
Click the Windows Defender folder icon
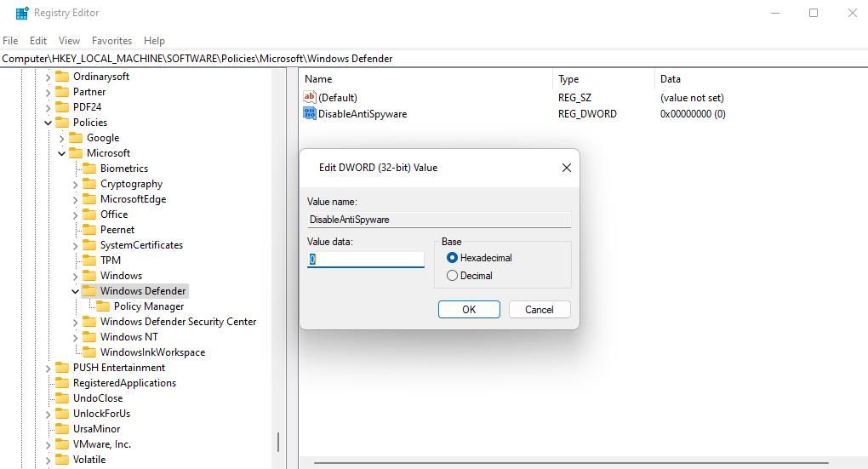(x=89, y=291)
